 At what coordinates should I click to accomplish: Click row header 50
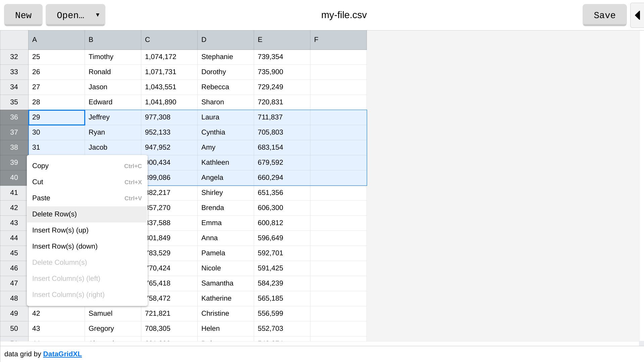point(14,328)
